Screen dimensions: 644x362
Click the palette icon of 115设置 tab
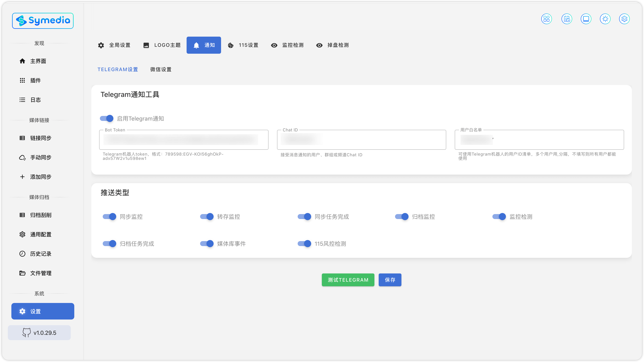tap(230, 45)
